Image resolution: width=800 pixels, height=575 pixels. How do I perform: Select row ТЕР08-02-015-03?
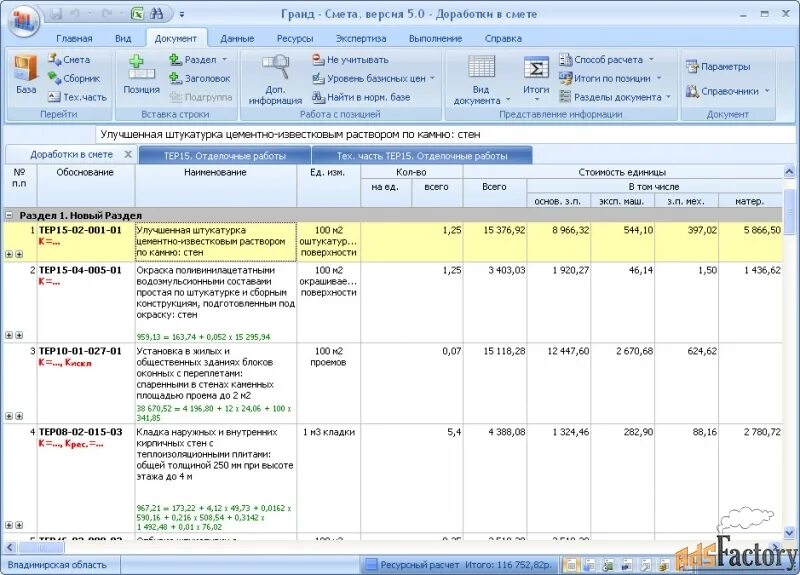(x=392, y=479)
